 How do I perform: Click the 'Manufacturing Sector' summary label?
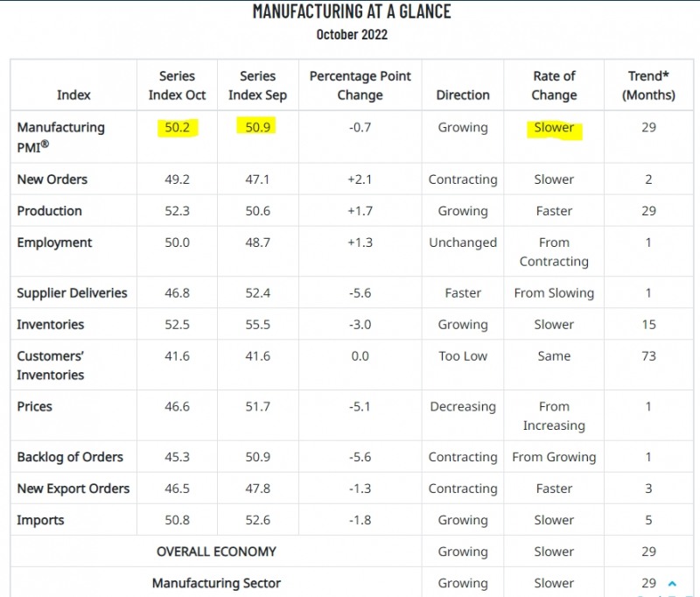pyautogui.click(x=216, y=584)
